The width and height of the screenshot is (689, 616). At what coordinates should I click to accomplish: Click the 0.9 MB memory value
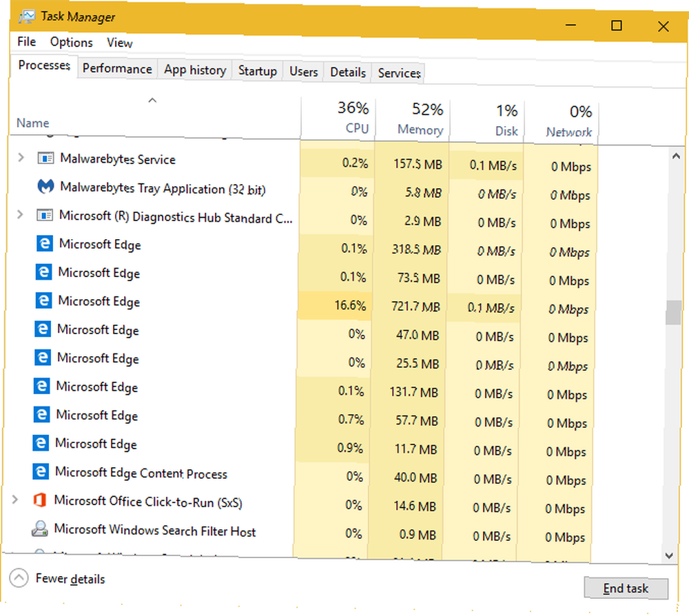coord(418,534)
